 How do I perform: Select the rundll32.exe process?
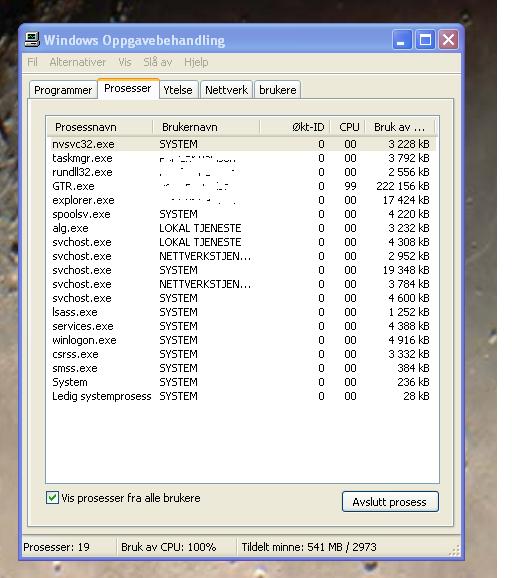click(242, 172)
